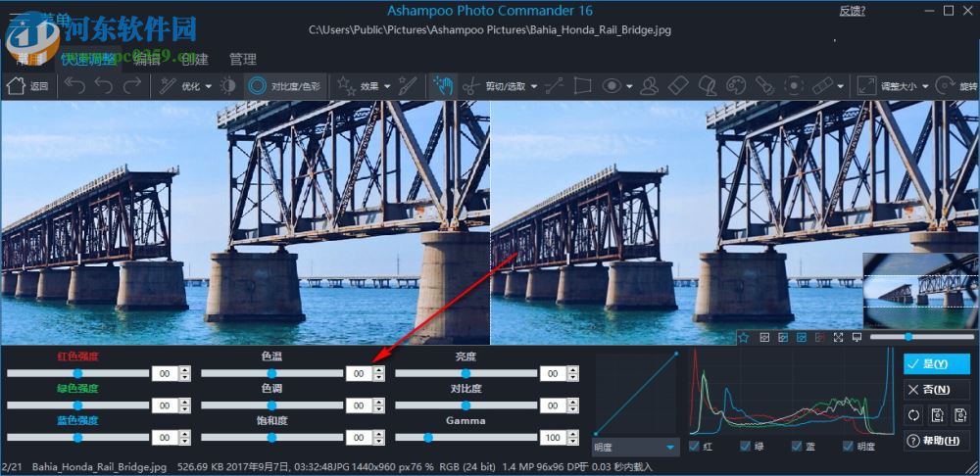Expand the bandage tool dropdown arrow
This screenshot has height=476, width=980.
pos(841,87)
